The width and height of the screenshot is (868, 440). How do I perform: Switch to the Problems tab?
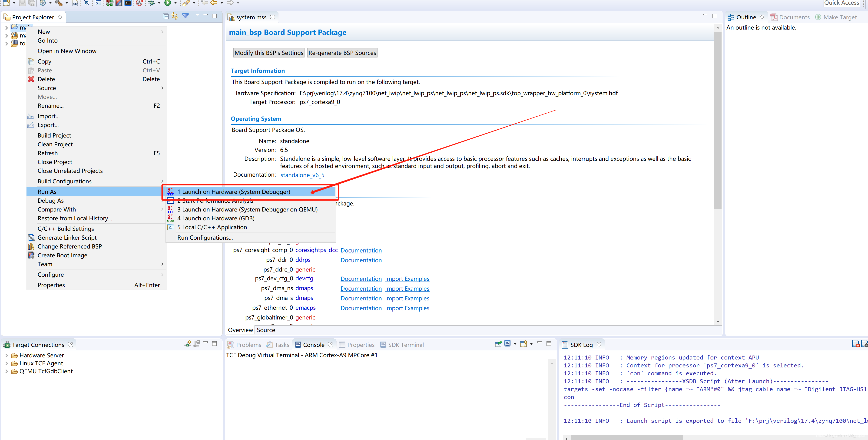coord(244,345)
